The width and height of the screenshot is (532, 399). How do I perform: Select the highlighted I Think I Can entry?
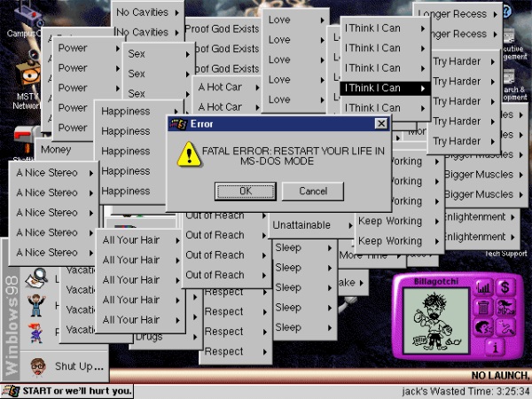pyautogui.click(x=386, y=88)
